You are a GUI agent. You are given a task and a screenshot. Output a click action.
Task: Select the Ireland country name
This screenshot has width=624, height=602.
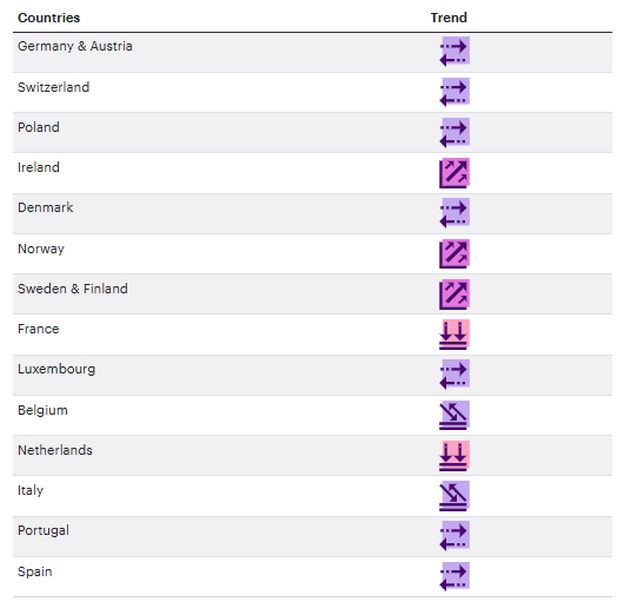[x=39, y=168]
